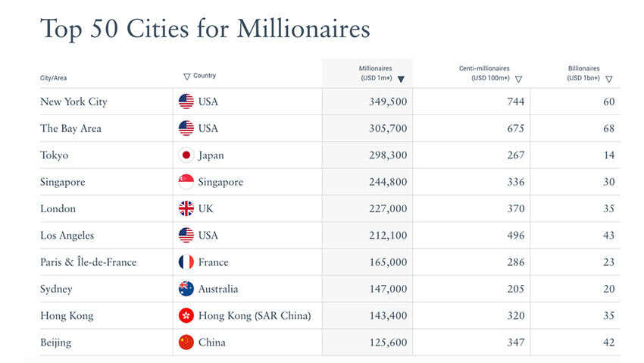This screenshot has height=363, width=644.
Task: Click the Australia flag icon in Sydney row
Action: coord(186,289)
